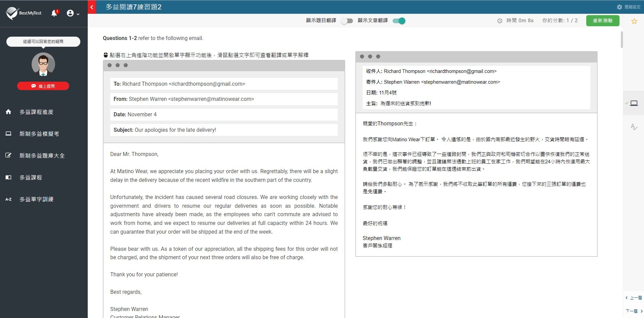
Task: Click the home icon in sidebar
Action: 8,112
